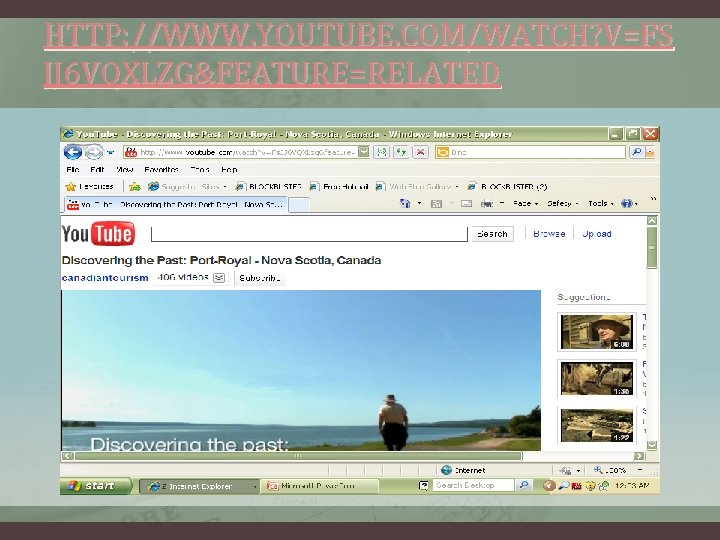The width and height of the screenshot is (720, 540).
Task: Open the Web Slice Gallery link
Action: 417,186
